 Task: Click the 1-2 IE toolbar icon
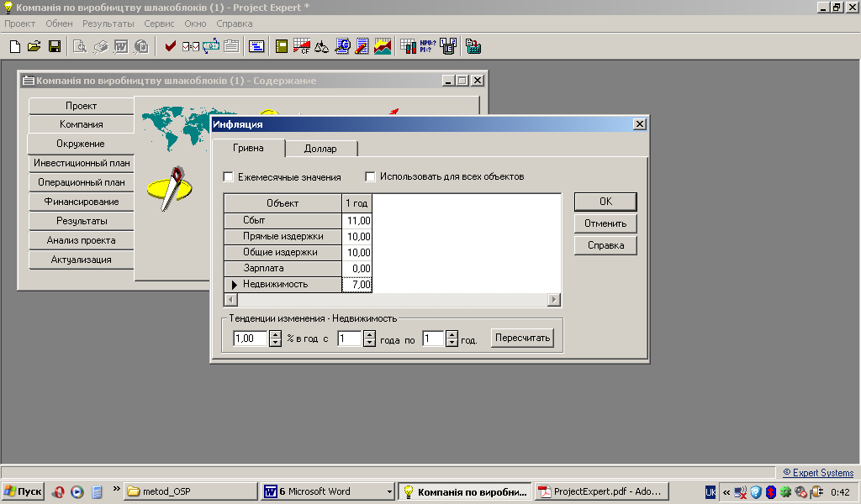click(x=448, y=46)
